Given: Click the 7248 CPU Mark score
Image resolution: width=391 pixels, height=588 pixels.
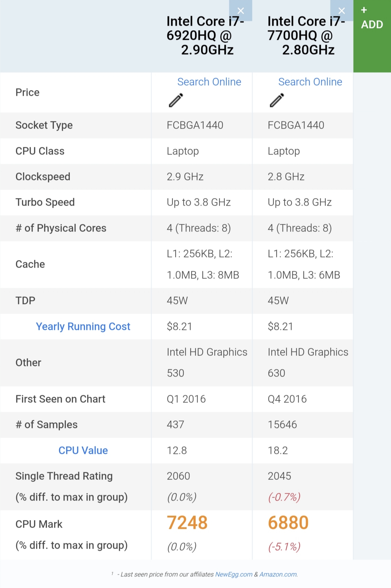Looking at the screenshot, I should click(x=187, y=523).
